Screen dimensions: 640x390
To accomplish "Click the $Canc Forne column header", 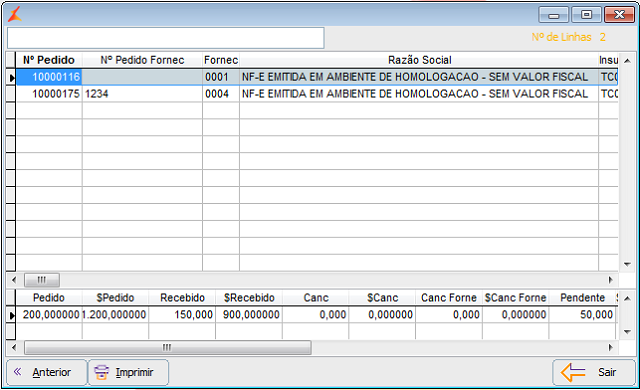I will click(x=516, y=298).
